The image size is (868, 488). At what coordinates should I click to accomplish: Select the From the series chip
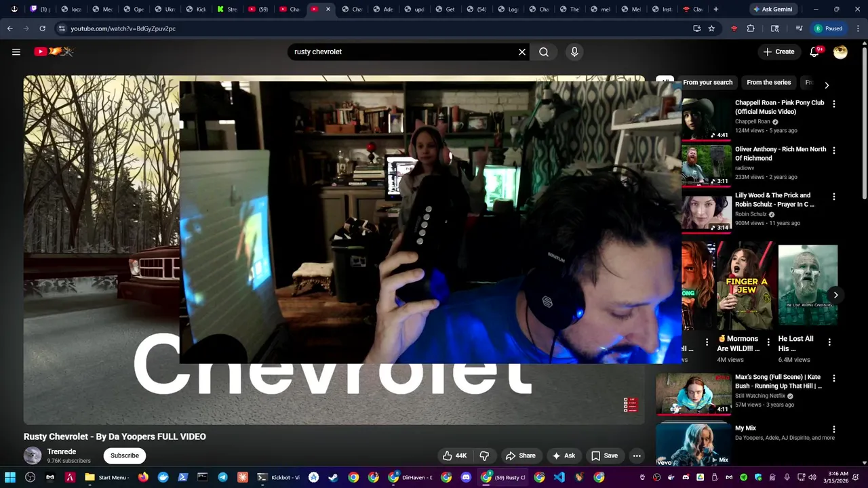click(768, 82)
